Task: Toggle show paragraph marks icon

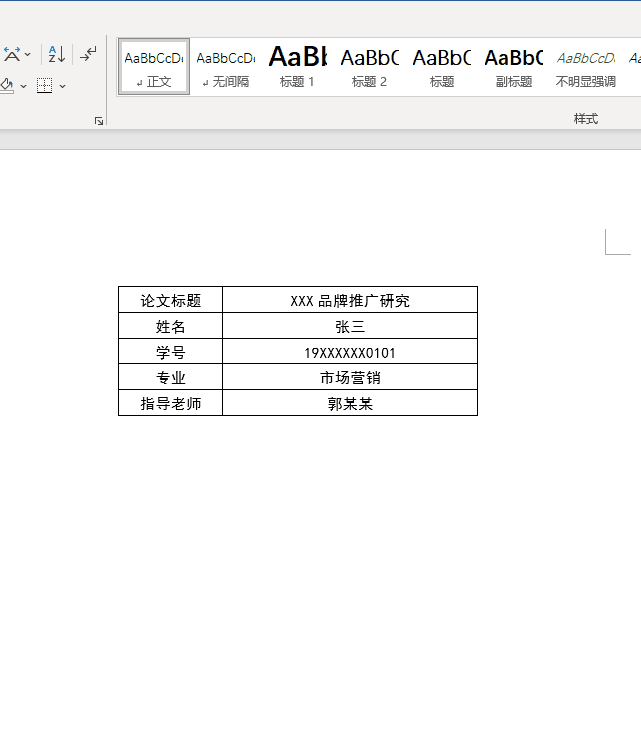Action: coord(88,54)
